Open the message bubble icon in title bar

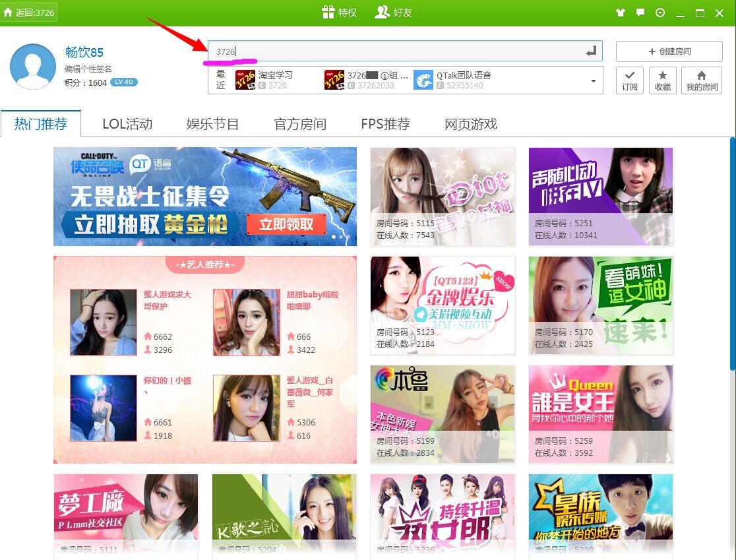(x=640, y=13)
